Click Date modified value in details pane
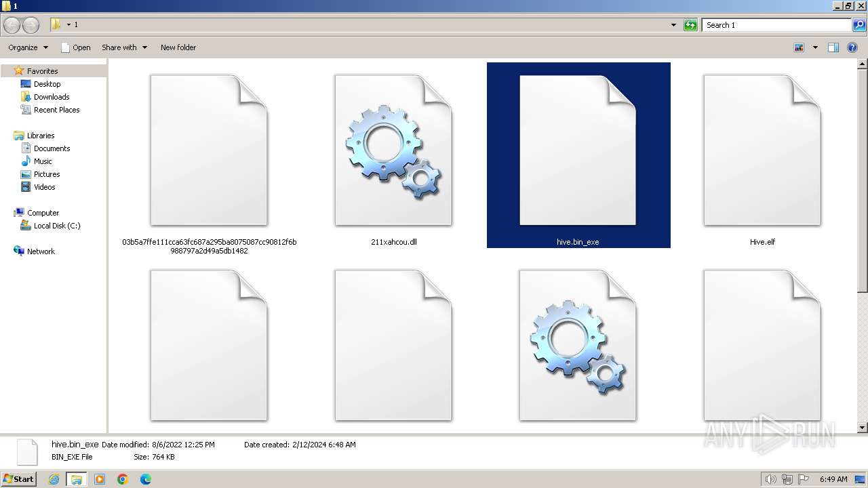This screenshot has height=488, width=868. (x=183, y=445)
